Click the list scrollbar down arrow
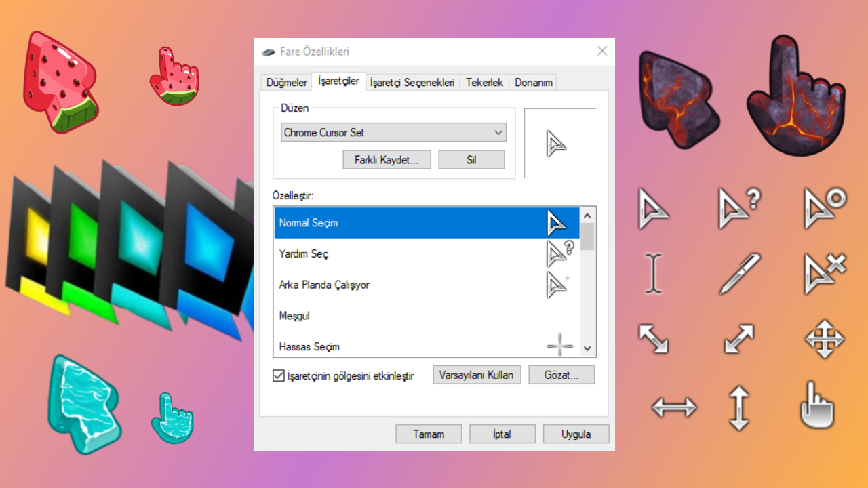Image resolution: width=868 pixels, height=488 pixels. [x=587, y=348]
